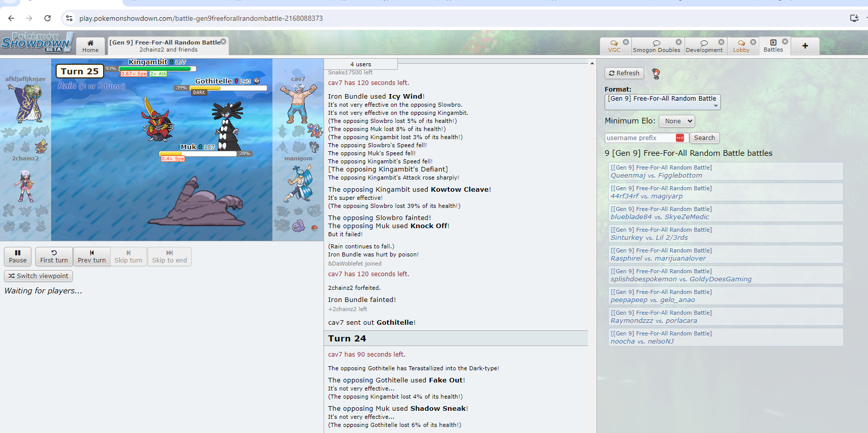Open the peepapeep vs. gelo_anao battle
The width and height of the screenshot is (868, 433).
[725, 296]
